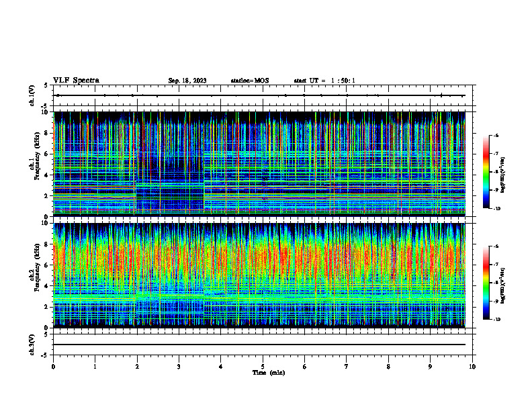The height and width of the screenshot is (411, 532).
Task: Click the ch.2 spectrogram color scale bar
Action: tap(486, 283)
